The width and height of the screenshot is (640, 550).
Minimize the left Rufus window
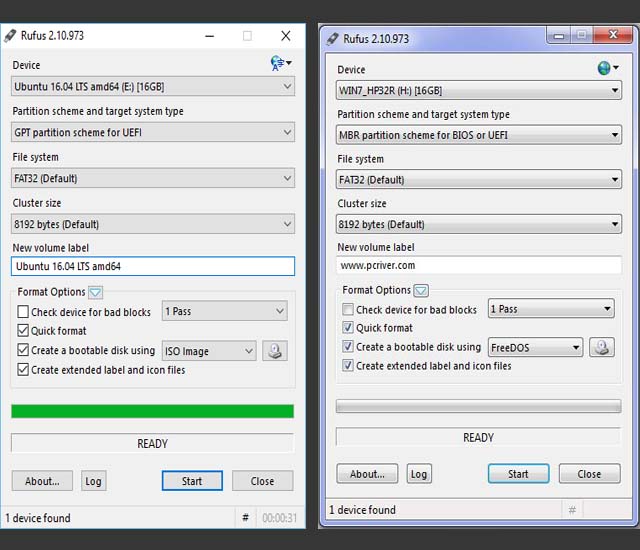210,36
